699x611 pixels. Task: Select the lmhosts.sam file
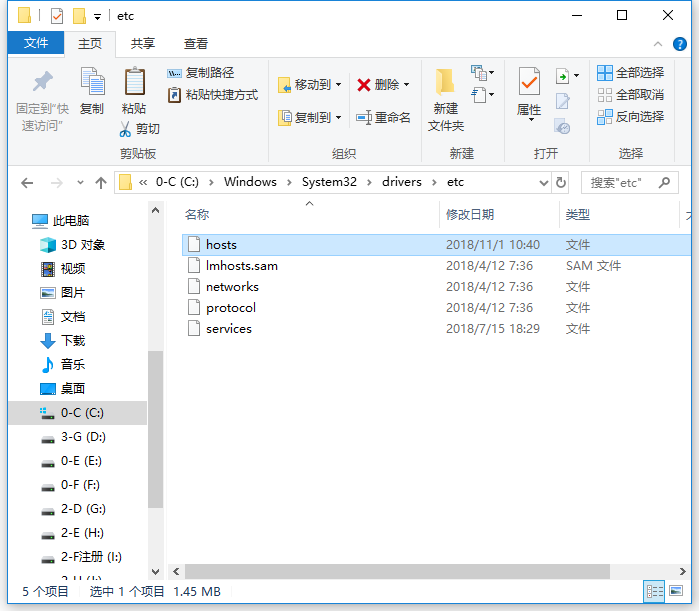436,266
